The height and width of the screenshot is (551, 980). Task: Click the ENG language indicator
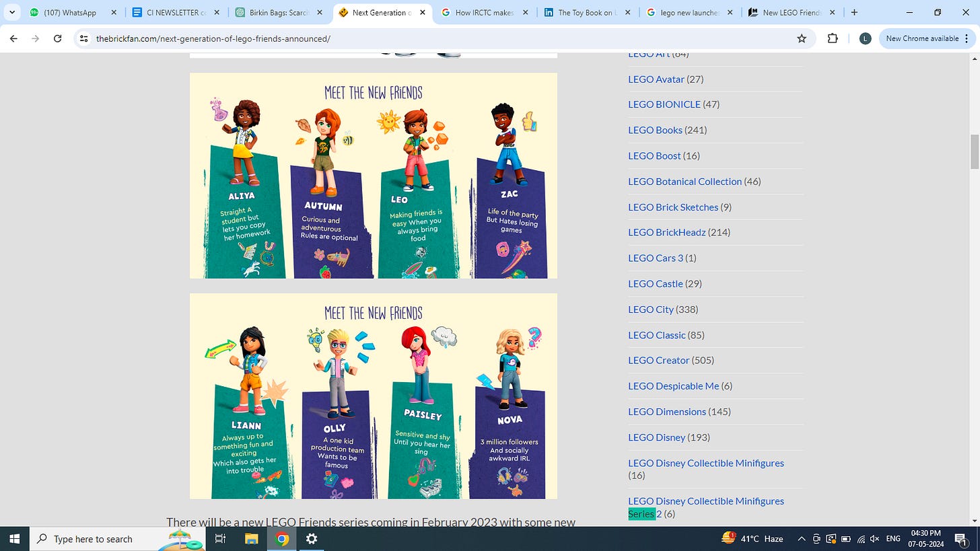pos(893,538)
